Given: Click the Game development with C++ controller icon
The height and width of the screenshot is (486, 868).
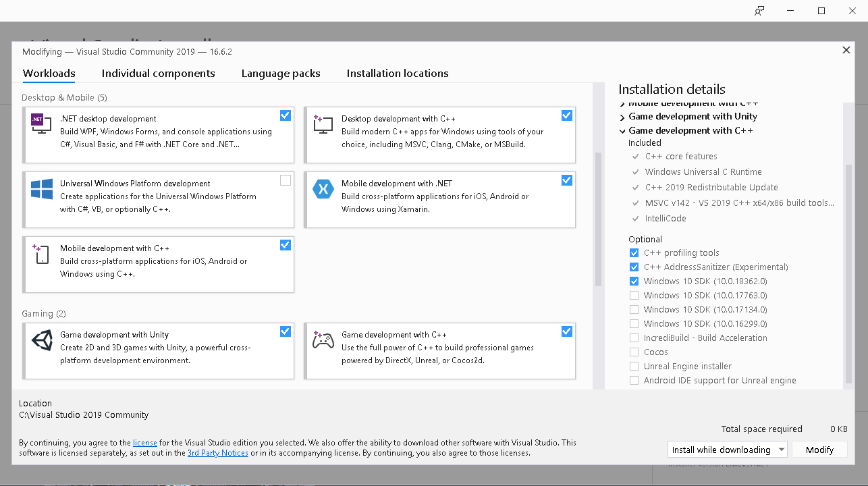Looking at the screenshot, I should (x=323, y=340).
